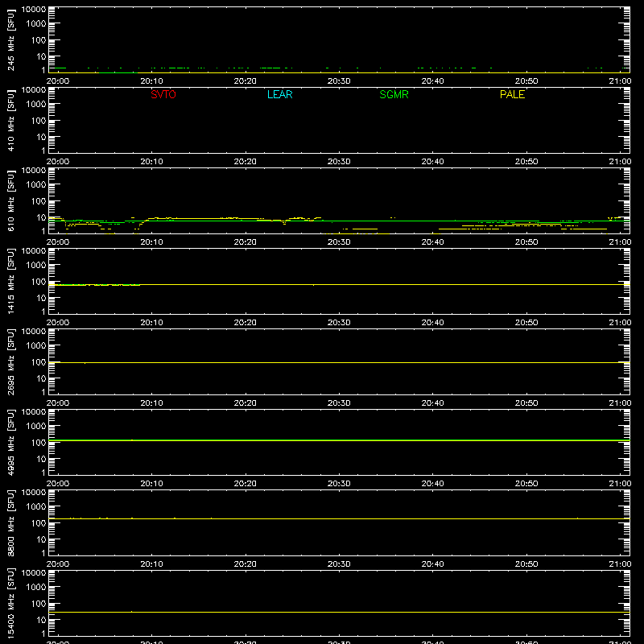Screen dimensions: 644x644
Task: Click 20:20 tick under the 610 MHz panel
Action: pyautogui.click(x=246, y=242)
